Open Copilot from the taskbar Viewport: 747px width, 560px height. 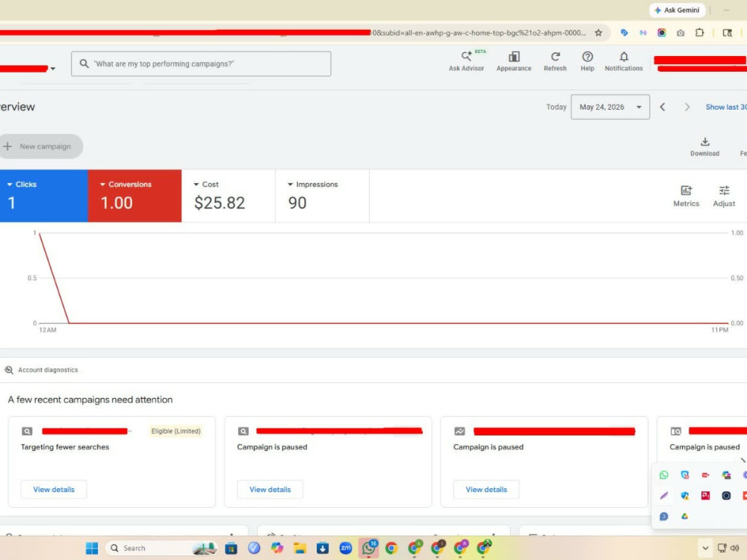[277, 548]
